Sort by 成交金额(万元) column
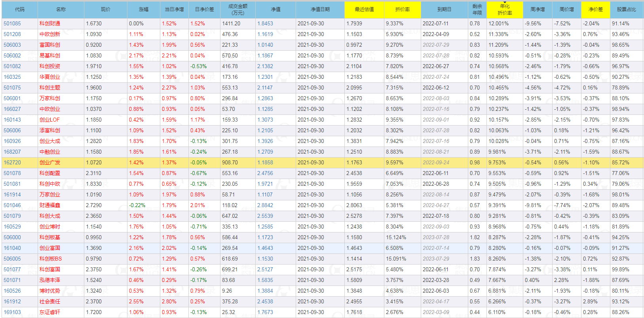 (237, 10)
